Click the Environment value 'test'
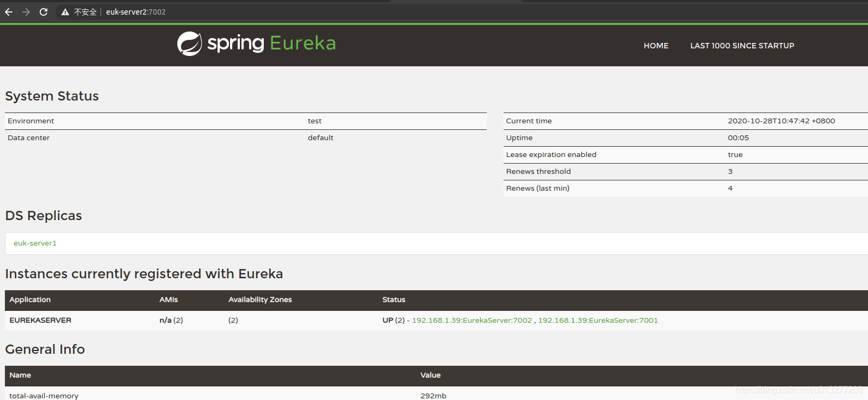This screenshot has width=868, height=400. (x=314, y=121)
